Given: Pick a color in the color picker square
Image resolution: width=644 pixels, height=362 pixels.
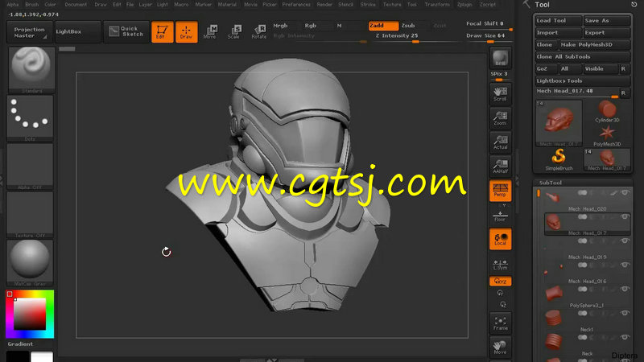Looking at the screenshot, I should (x=30, y=314).
